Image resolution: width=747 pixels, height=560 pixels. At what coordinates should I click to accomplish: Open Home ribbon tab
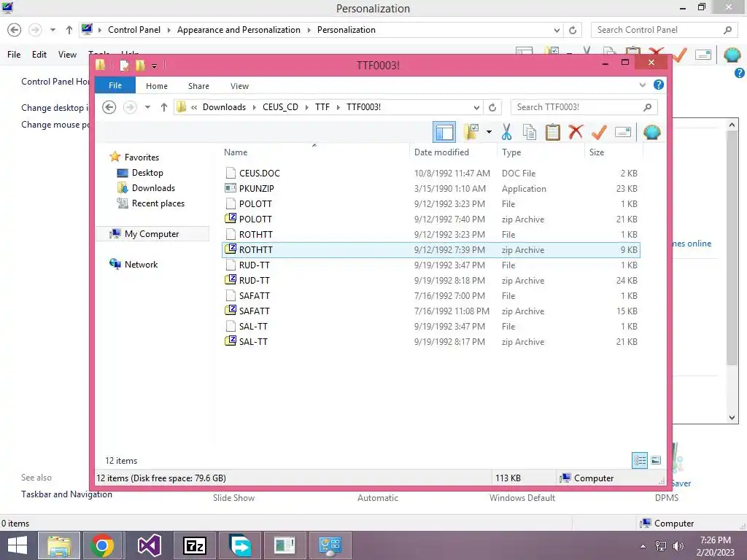[x=157, y=86]
